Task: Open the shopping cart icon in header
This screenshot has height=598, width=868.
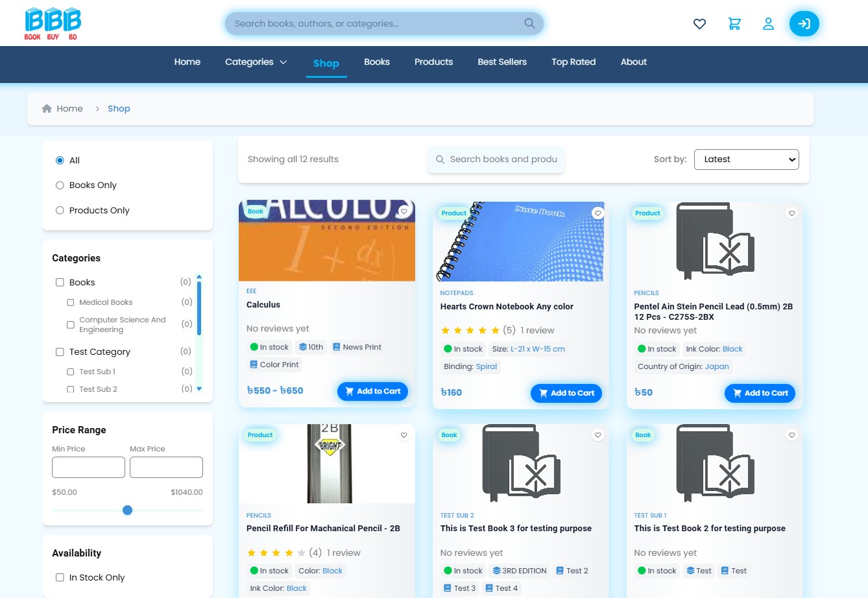Action: [x=734, y=24]
